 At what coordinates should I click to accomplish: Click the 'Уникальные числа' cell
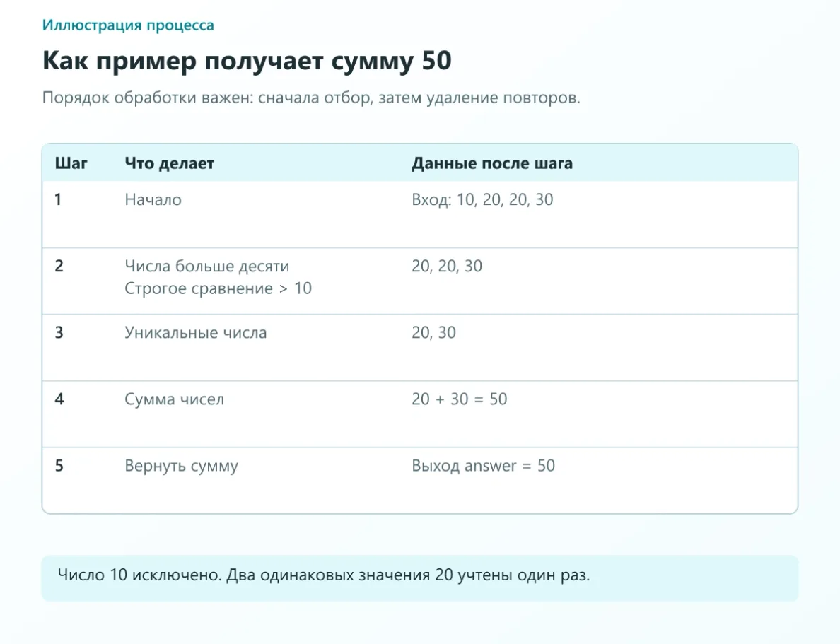[196, 333]
